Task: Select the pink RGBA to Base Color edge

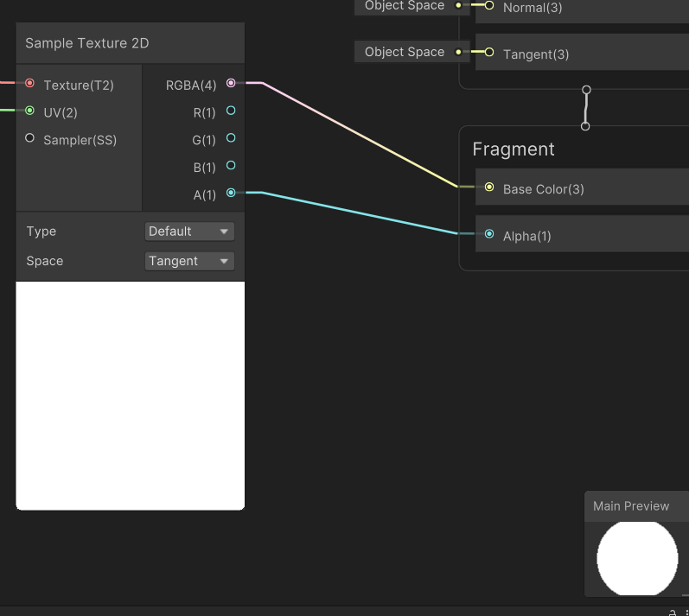Action: coord(360,134)
